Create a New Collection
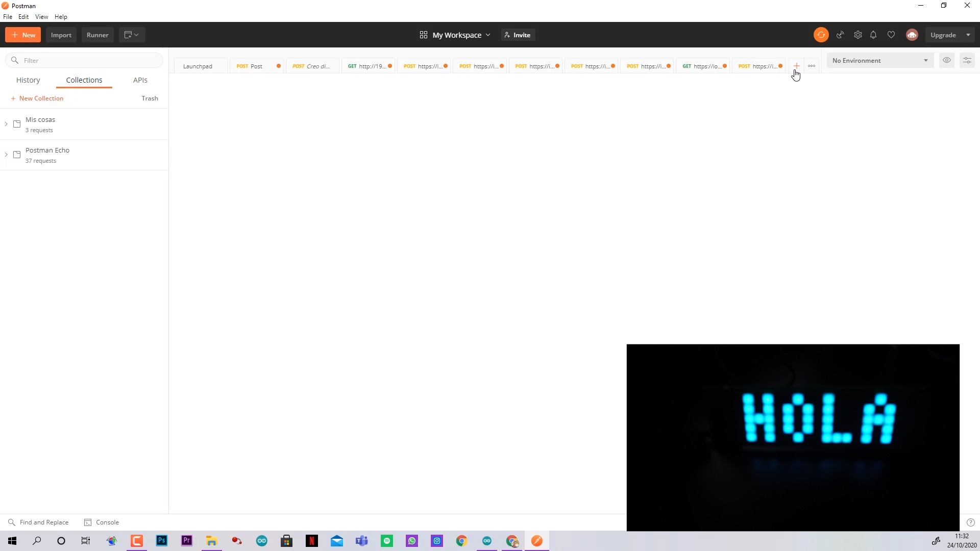Screen dimensions: 980x551 click(x=37, y=98)
